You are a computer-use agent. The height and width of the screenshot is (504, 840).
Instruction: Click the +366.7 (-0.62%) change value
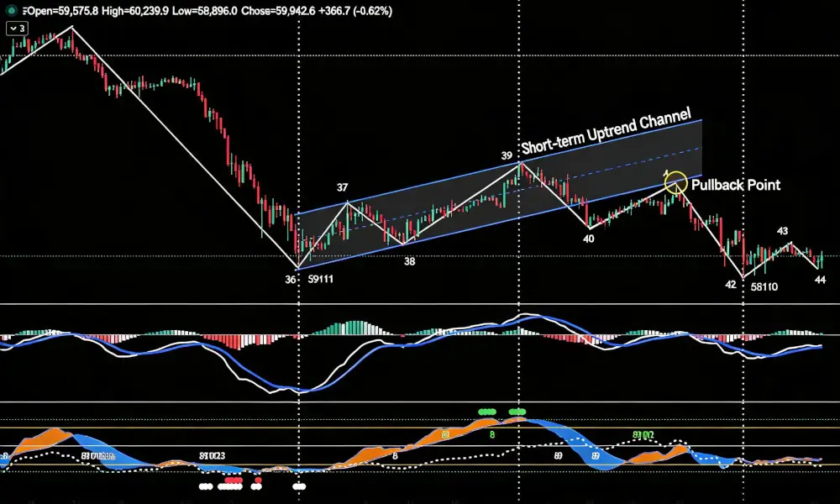[x=355, y=11]
